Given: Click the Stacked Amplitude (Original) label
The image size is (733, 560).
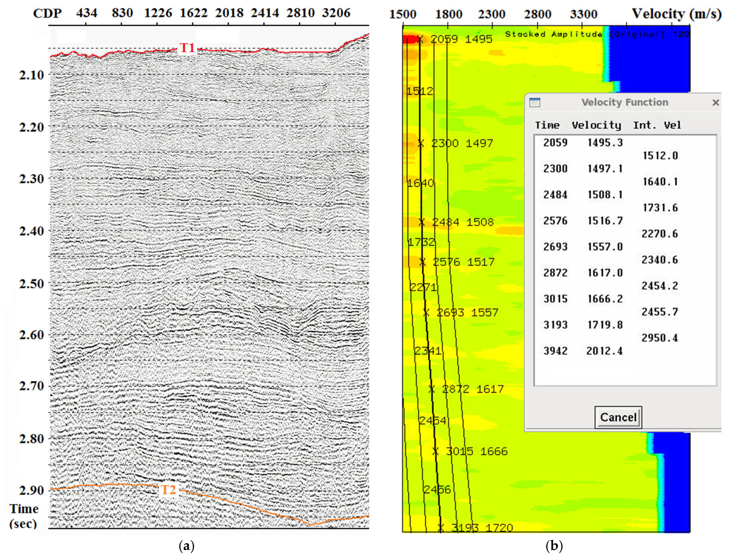Looking at the screenshot, I should 585,34.
